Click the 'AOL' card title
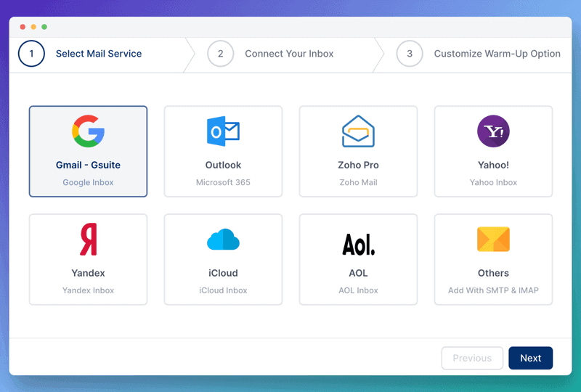This screenshot has width=581, height=392. (358, 273)
